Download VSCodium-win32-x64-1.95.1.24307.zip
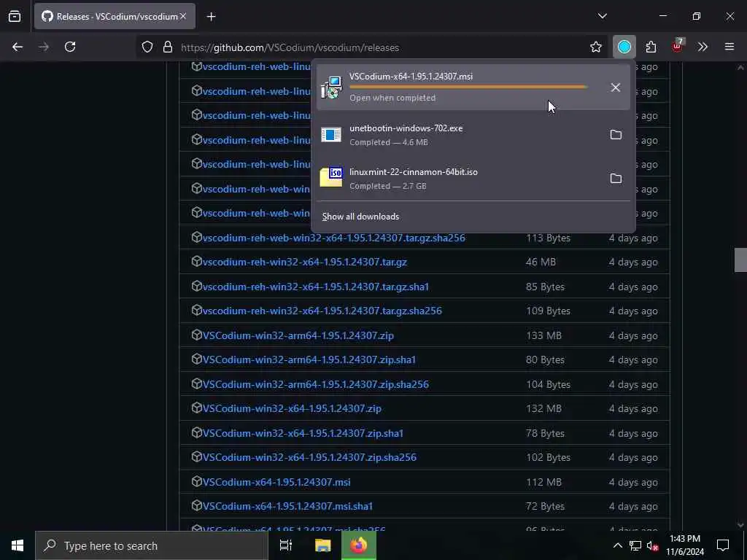 coord(292,408)
